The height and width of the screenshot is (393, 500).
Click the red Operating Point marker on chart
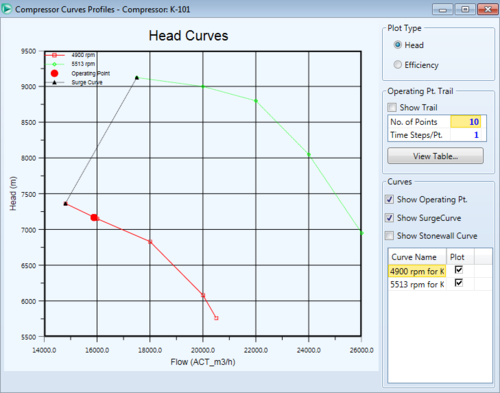(x=94, y=217)
